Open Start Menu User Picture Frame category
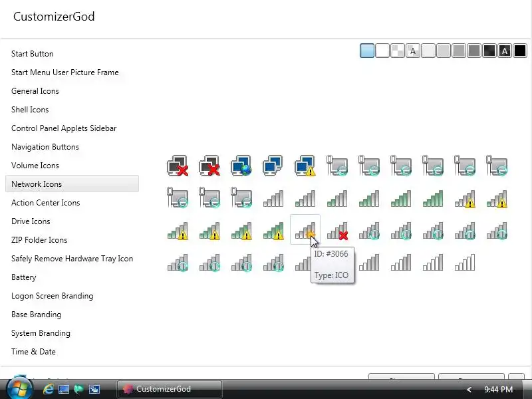This screenshot has width=532, height=399. pos(65,72)
